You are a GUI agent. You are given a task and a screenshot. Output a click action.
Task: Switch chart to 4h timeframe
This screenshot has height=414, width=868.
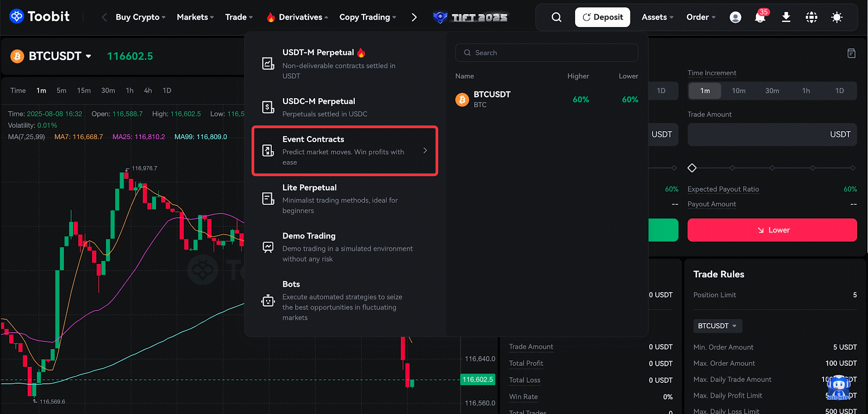148,90
